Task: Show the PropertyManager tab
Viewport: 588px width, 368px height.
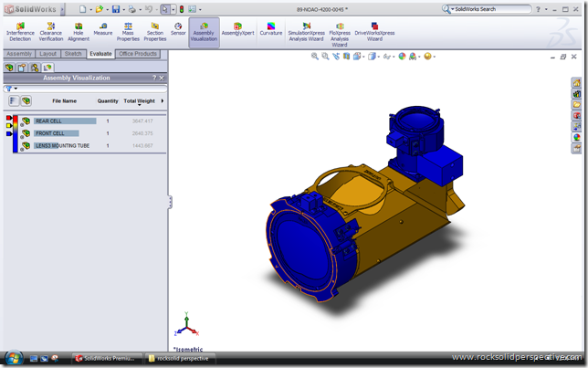Action: [x=22, y=68]
